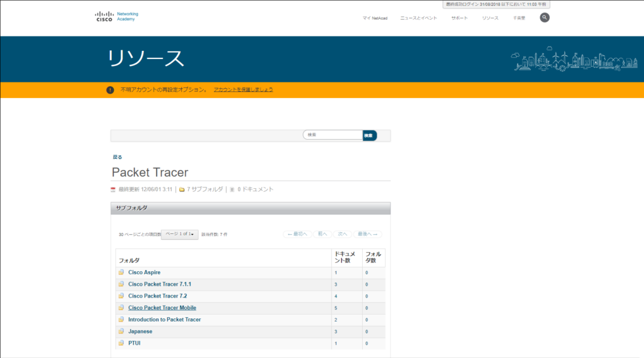Open the PTUI folder link
The width and height of the screenshot is (644, 358).
135,343
